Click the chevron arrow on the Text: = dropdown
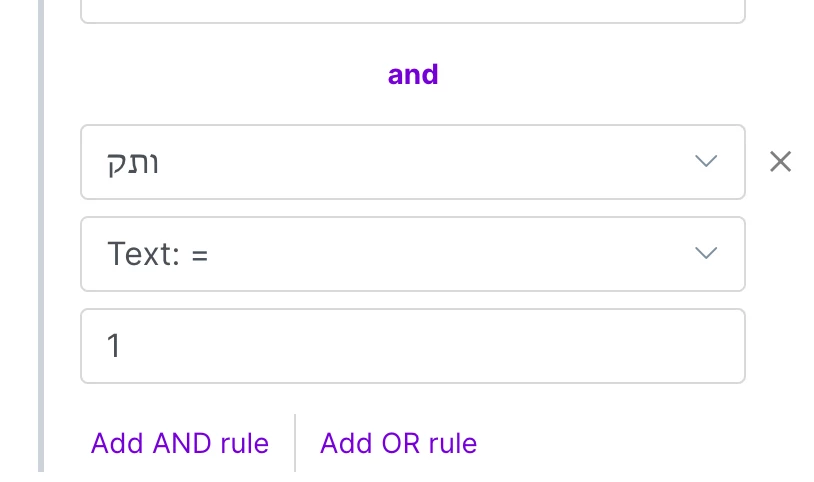The height and width of the screenshot is (482, 814). click(x=706, y=254)
